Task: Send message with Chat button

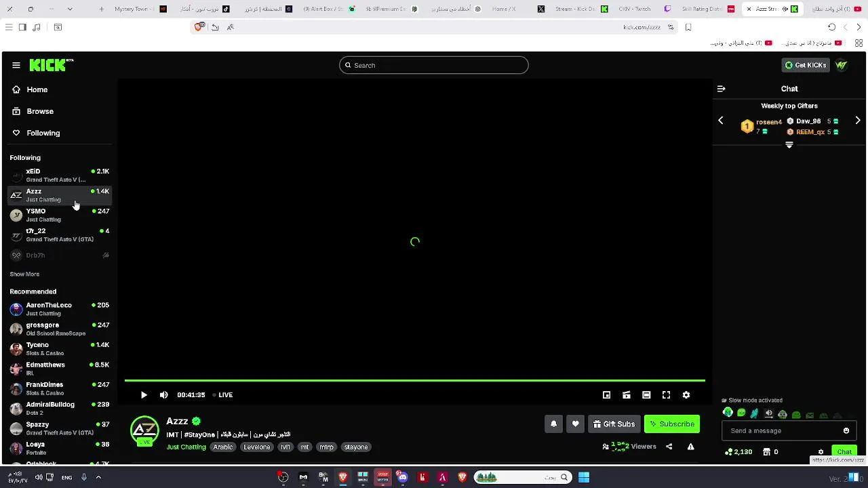Action: [x=844, y=451]
